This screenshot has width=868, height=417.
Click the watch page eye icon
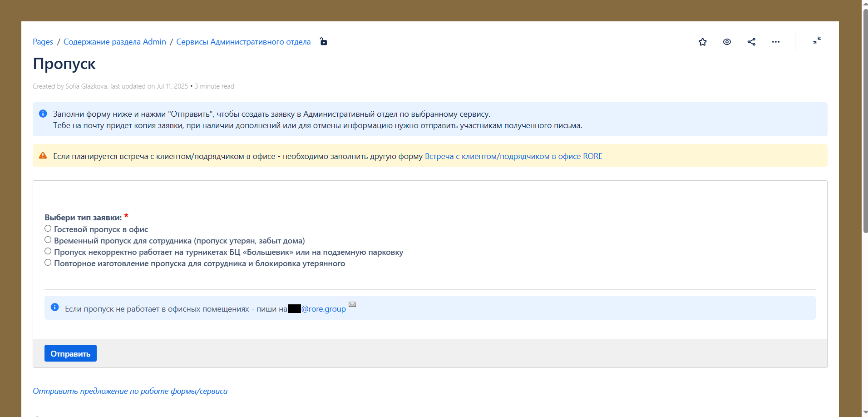[x=727, y=42]
